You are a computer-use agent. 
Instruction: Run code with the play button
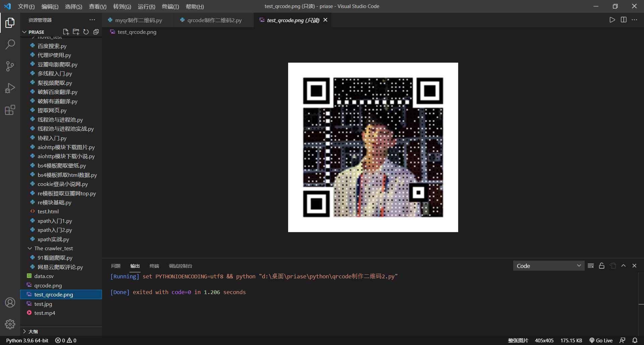(612, 20)
